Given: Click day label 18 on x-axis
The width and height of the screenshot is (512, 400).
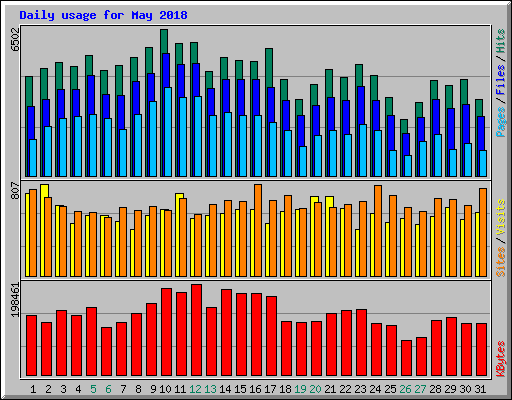Looking at the screenshot, I should [285, 389].
